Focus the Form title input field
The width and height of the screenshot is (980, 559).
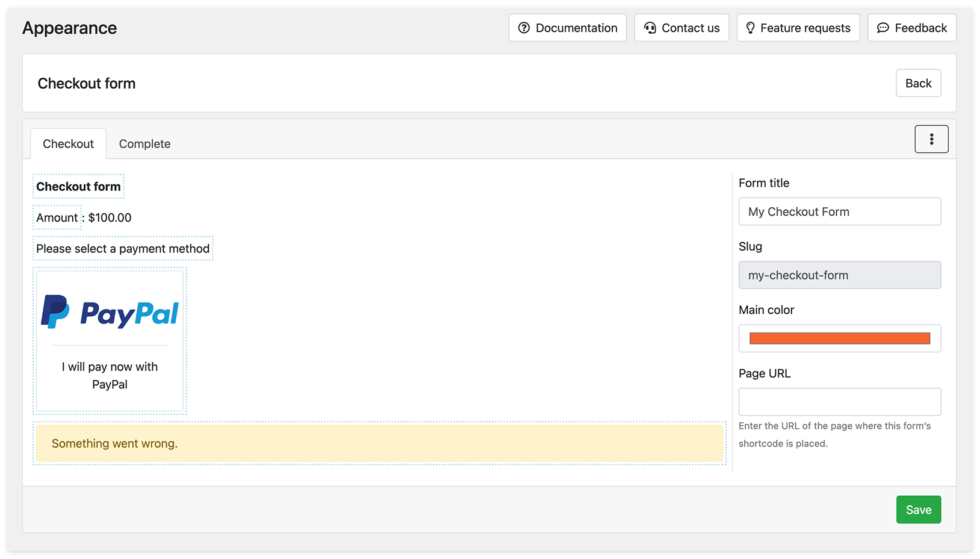point(839,211)
